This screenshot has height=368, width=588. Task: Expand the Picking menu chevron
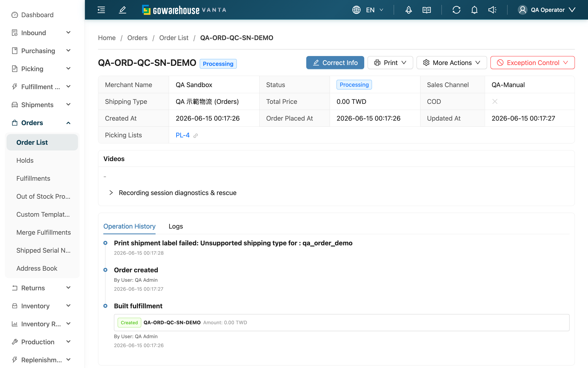point(69,69)
